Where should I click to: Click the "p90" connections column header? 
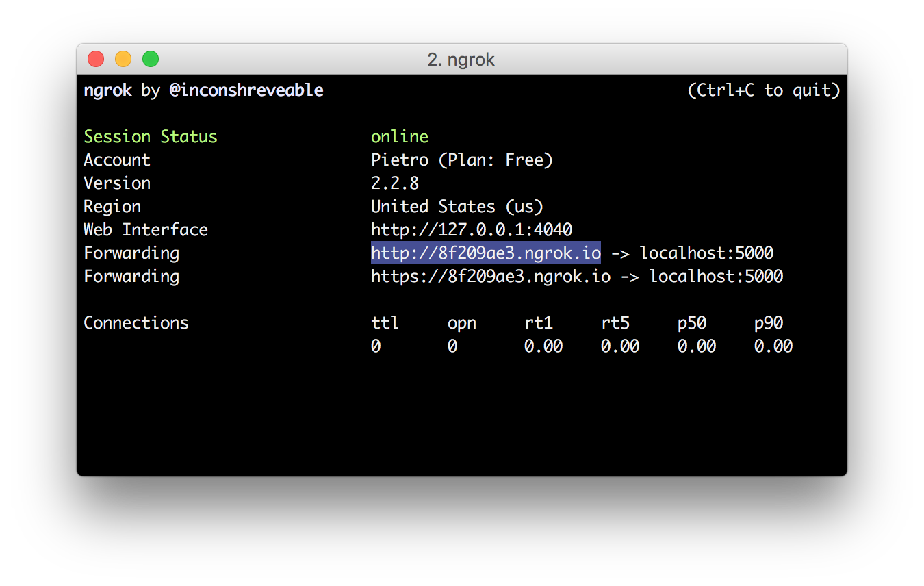coord(768,323)
